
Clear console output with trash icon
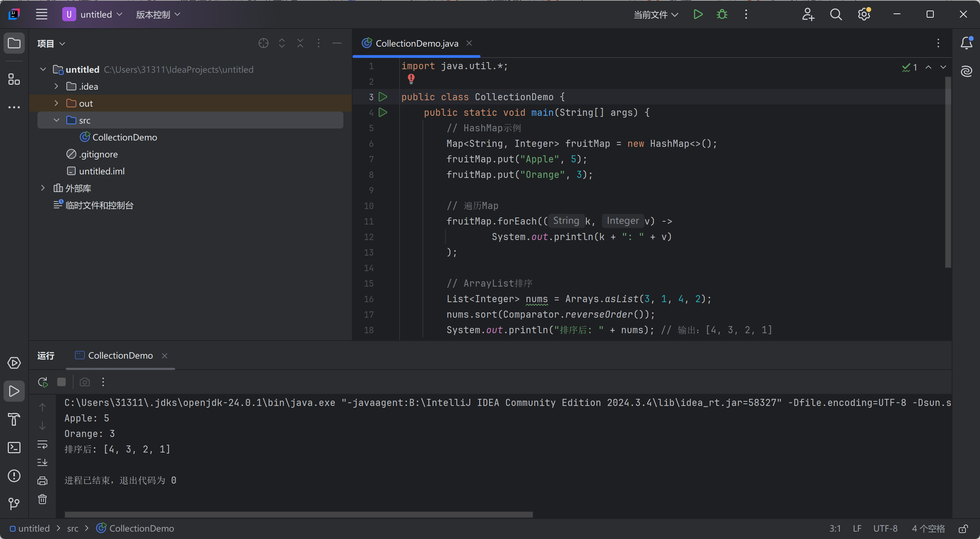(x=42, y=499)
